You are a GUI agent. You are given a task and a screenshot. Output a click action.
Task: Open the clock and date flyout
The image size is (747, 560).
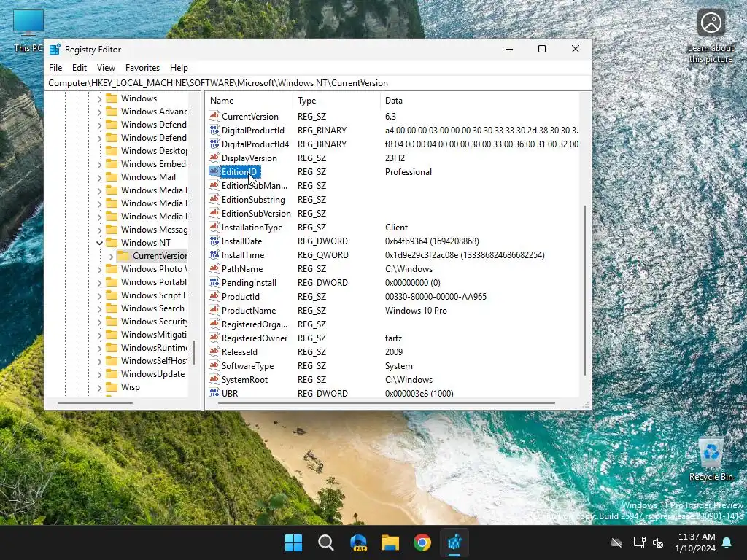[x=695, y=542]
